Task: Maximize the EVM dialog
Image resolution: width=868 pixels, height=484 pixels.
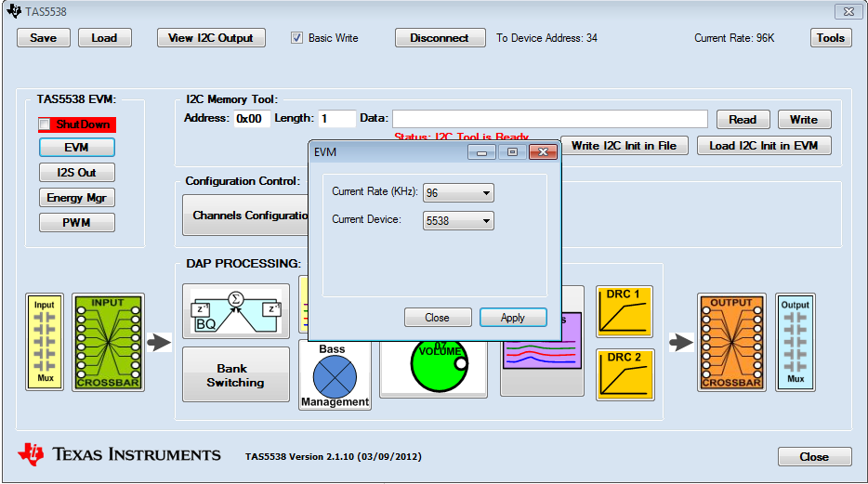Action: click(512, 151)
